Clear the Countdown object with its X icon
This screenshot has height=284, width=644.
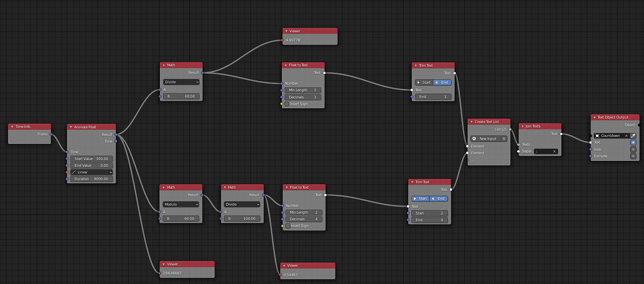[627, 135]
